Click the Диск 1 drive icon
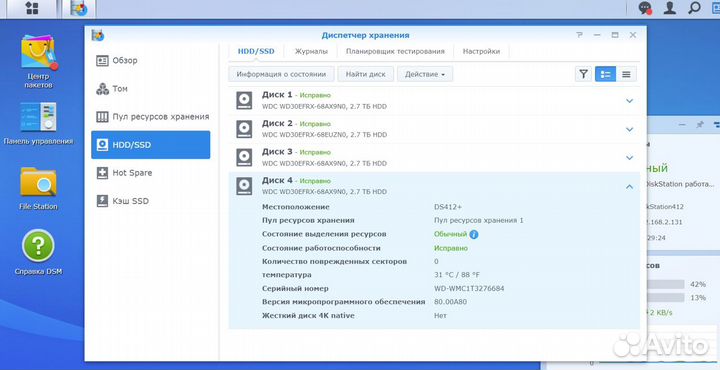 [x=244, y=100]
